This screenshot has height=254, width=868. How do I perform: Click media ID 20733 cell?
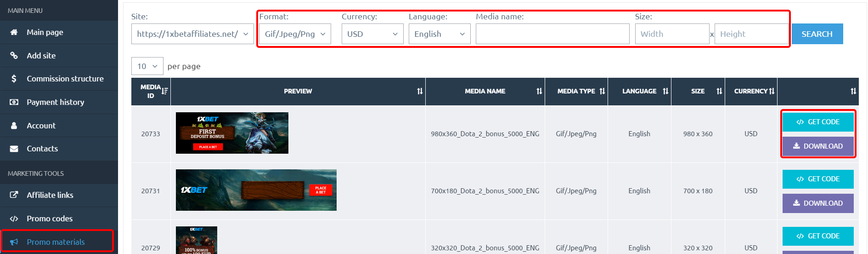[x=151, y=134]
